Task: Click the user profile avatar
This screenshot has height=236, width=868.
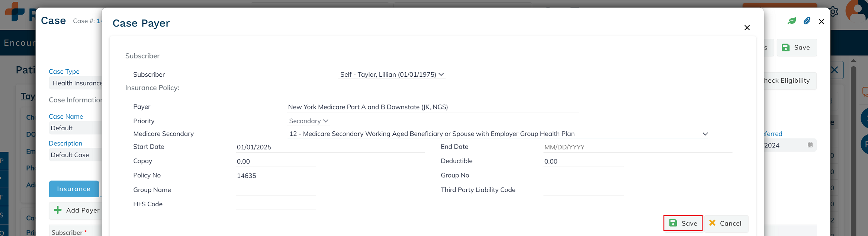Action: [x=858, y=11]
